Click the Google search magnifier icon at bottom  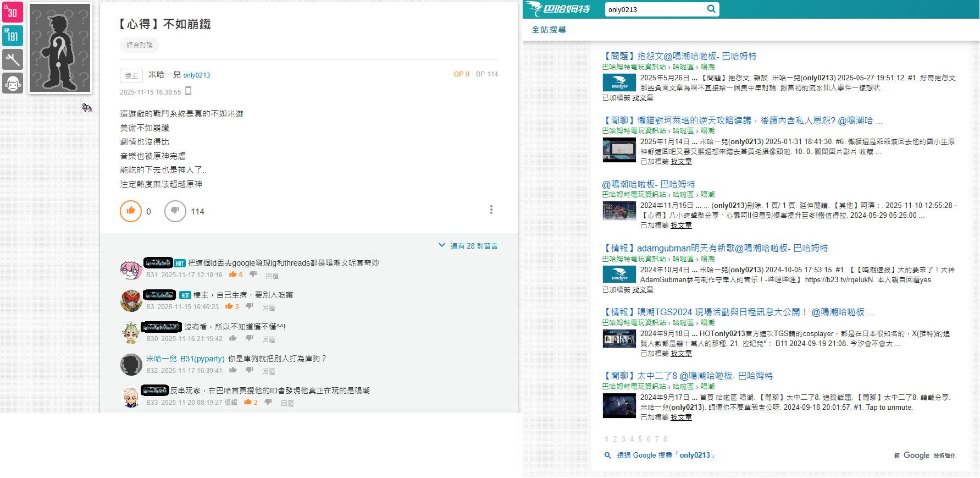607,455
